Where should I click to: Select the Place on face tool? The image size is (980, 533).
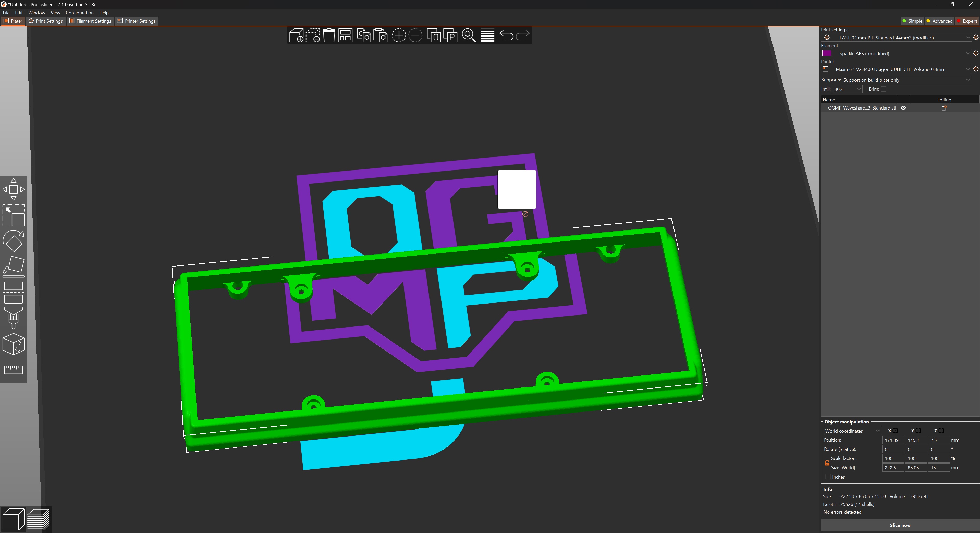click(x=13, y=266)
